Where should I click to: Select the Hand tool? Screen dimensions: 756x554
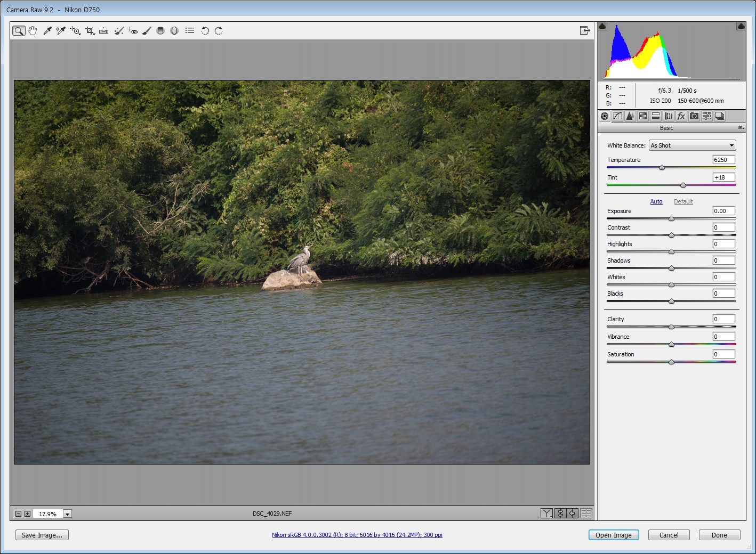[33, 31]
